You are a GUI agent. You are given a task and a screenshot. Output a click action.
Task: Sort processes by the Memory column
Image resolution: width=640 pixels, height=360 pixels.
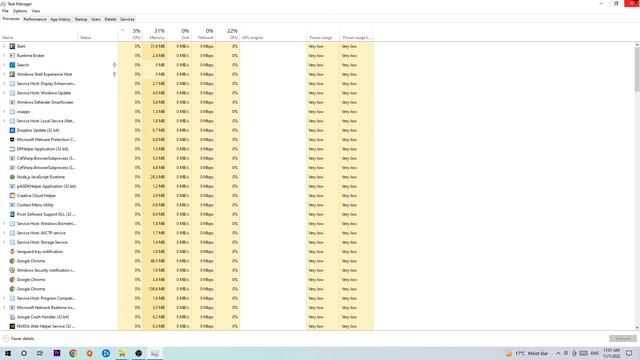click(x=155, y=34)
